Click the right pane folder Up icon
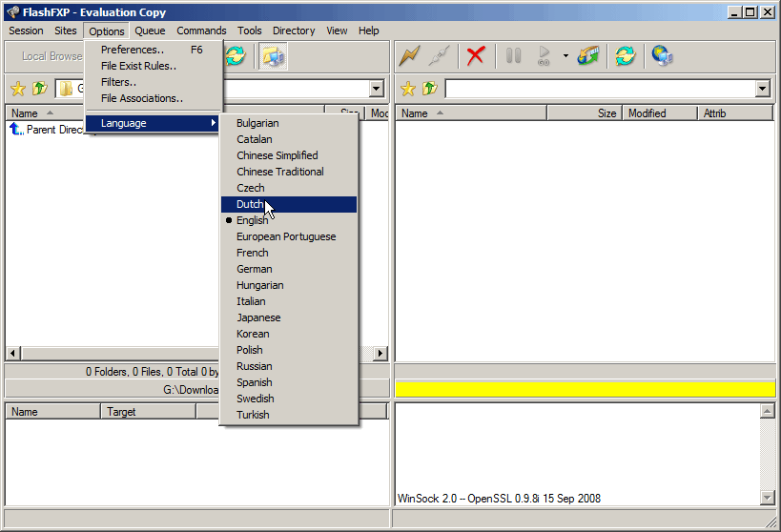Image resolution: width=781 pixels, height=532 pixels. tap(429, 90)
